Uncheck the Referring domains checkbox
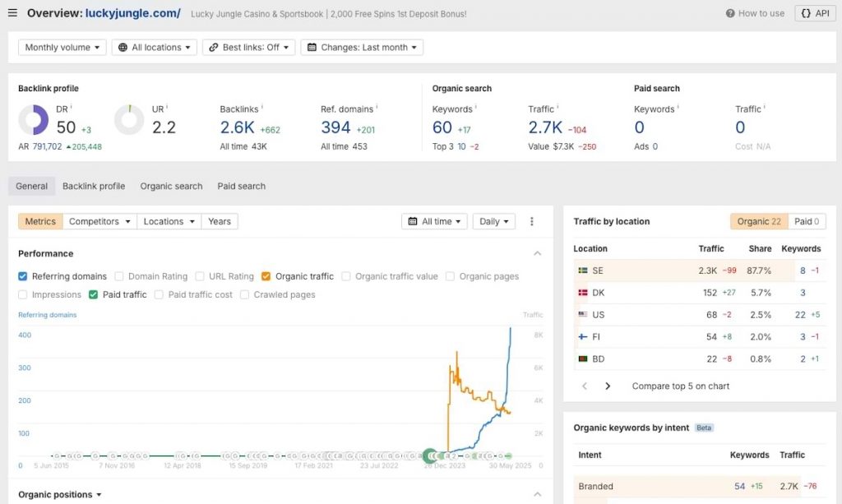Viewport: 842px width, 504px height. tap(22, 276)
